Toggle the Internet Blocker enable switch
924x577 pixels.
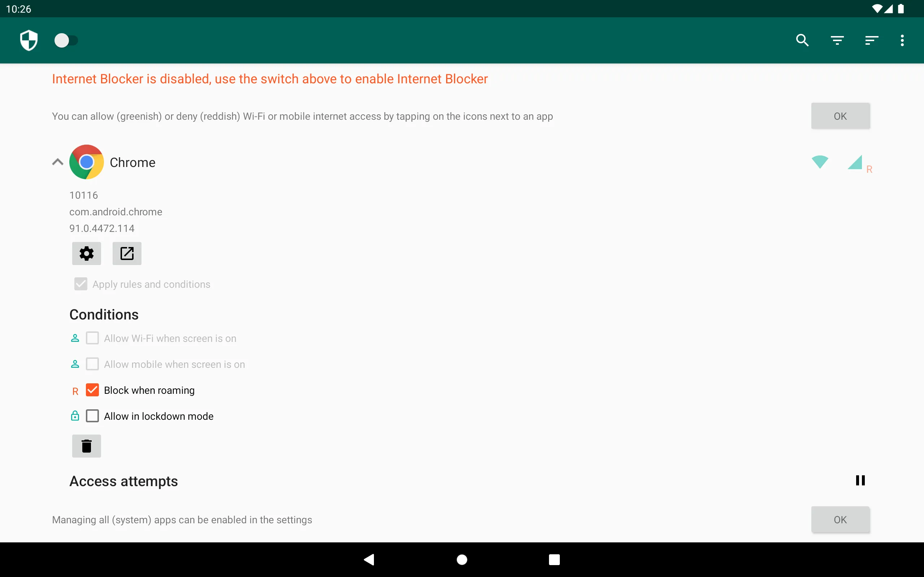coord(66,40)
